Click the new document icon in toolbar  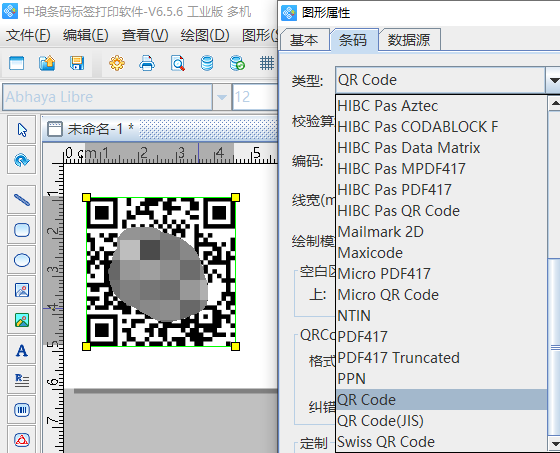16,64
